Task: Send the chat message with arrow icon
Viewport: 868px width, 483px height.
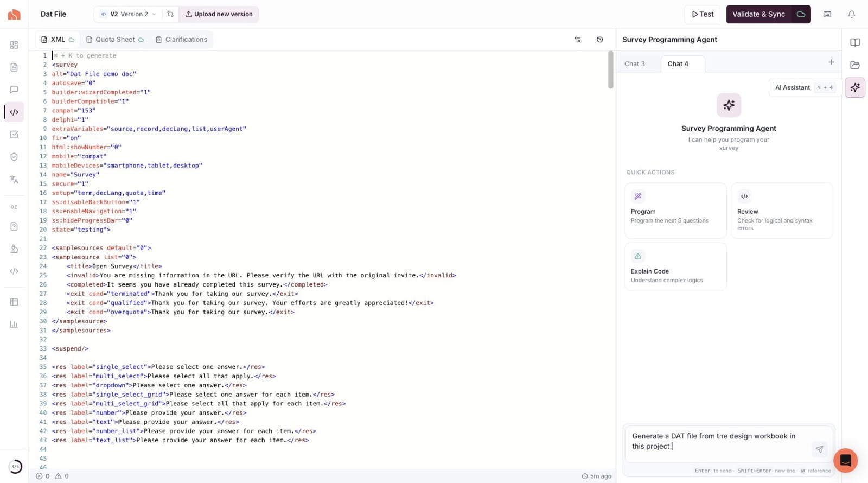Action: pos(819,449)
